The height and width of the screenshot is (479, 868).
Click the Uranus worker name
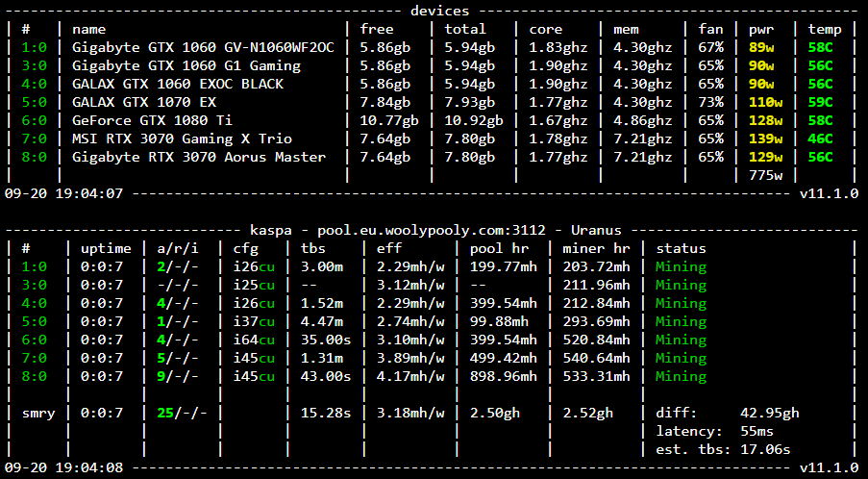click(596, 230)
